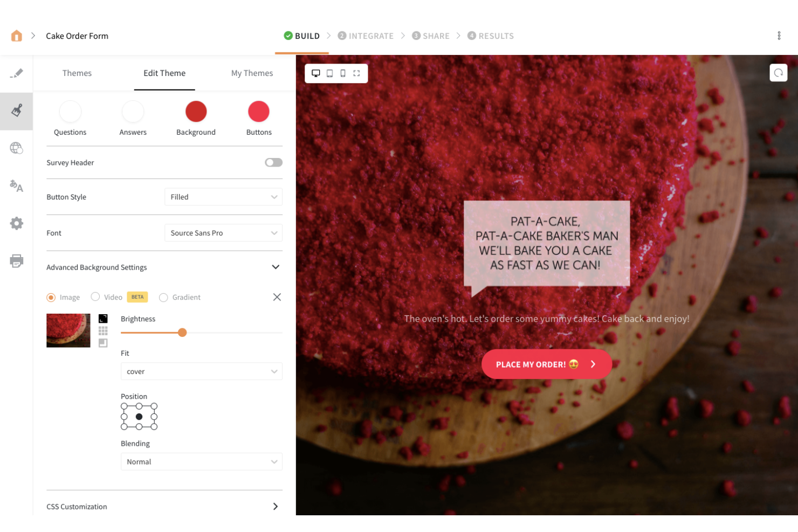Screen dimensions: 798x532
Task: Open the Design/Create pencil tool in sidebar
Action: [16, 74]
